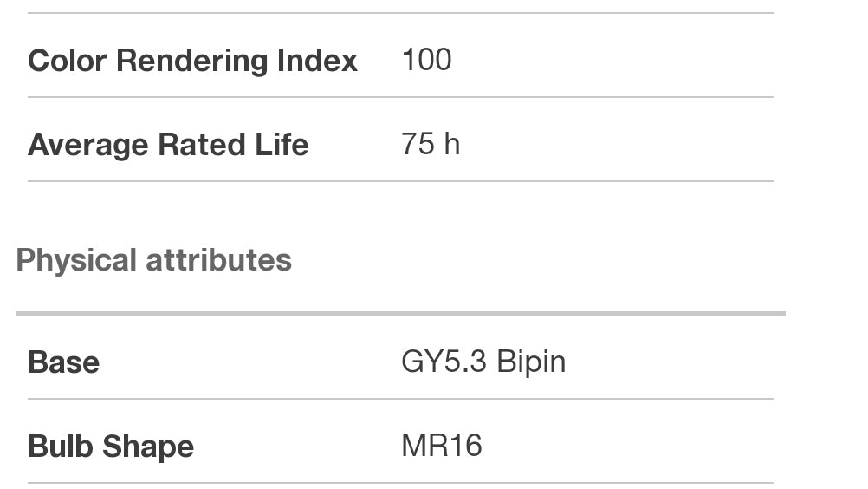Screen dimensions: 868x489
Task: Click the divider line below Average Rated Life
Action: pos(400,181)
